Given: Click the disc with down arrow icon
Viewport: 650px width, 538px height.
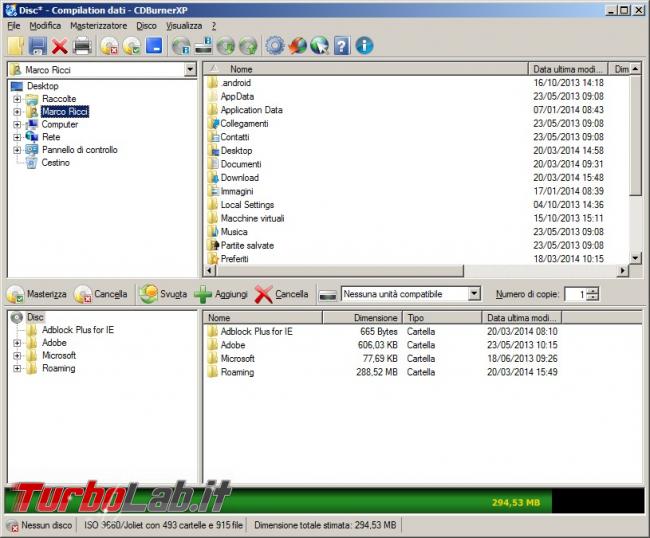Looking at the screenshot, I should 226,46.
